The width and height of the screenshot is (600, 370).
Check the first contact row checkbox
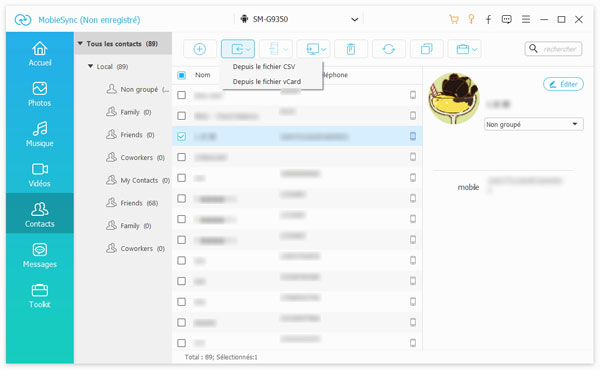[181, 95]
